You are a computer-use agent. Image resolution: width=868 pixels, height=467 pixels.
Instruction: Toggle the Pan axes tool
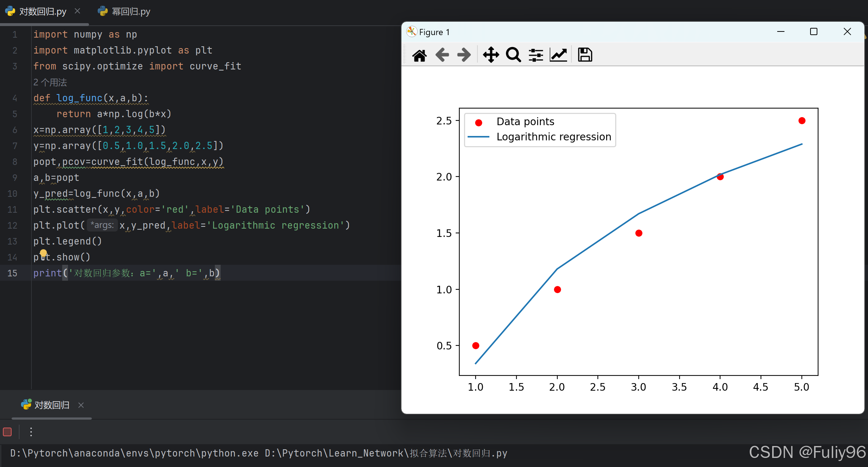click(x=491, y=55)
